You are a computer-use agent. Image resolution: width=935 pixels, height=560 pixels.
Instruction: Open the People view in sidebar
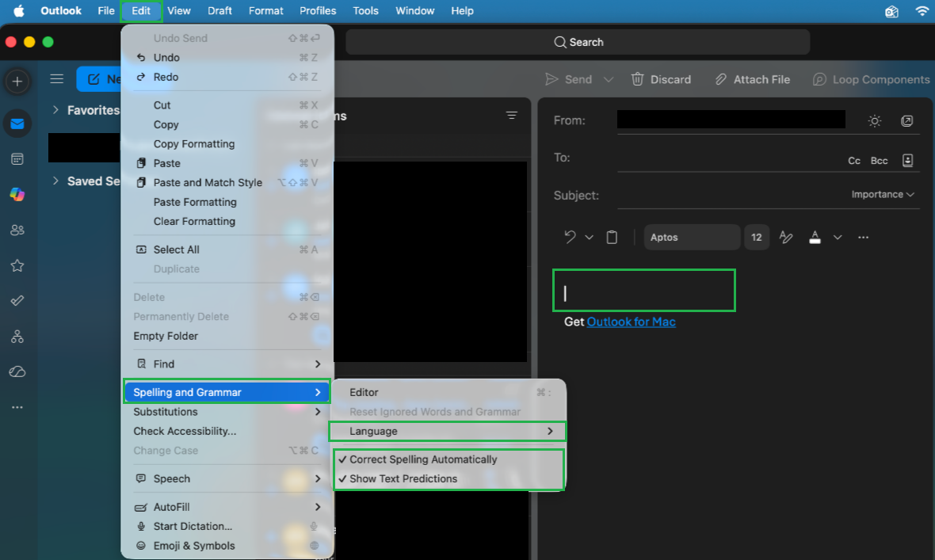click(17, 230)
